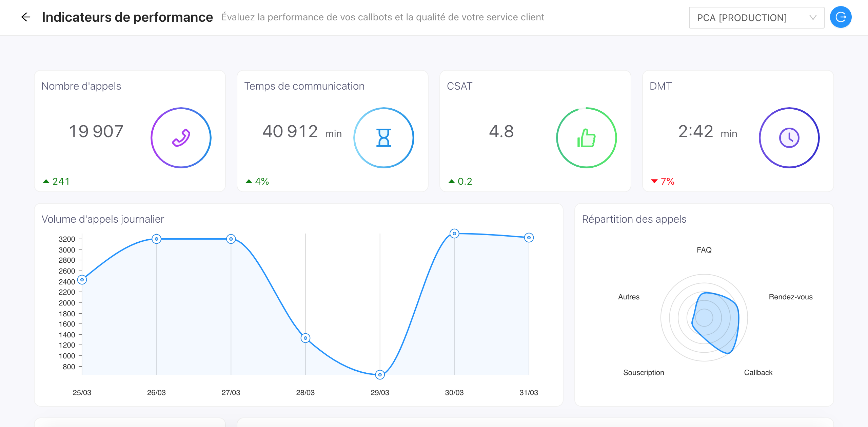Select the 30/03 peak data point
Viewport: 868px width, 427px height.
tap(454, 234)
